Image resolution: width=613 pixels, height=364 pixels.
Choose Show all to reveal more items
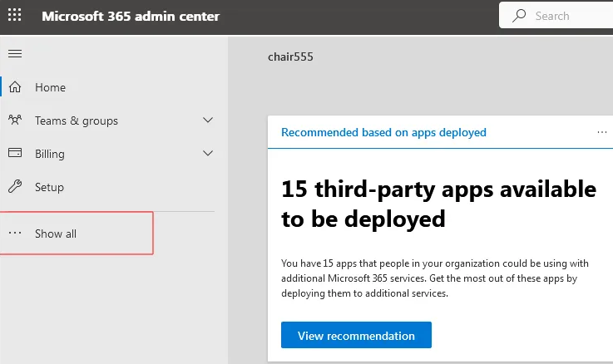pos(56,234)
